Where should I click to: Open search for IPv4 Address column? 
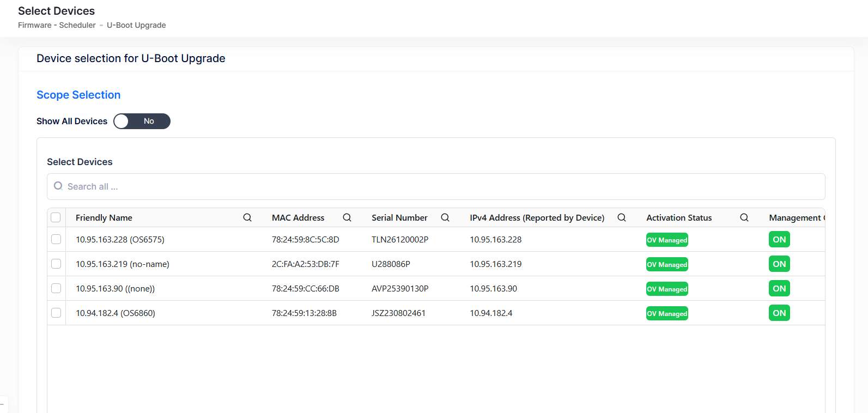tap(622, 217)
